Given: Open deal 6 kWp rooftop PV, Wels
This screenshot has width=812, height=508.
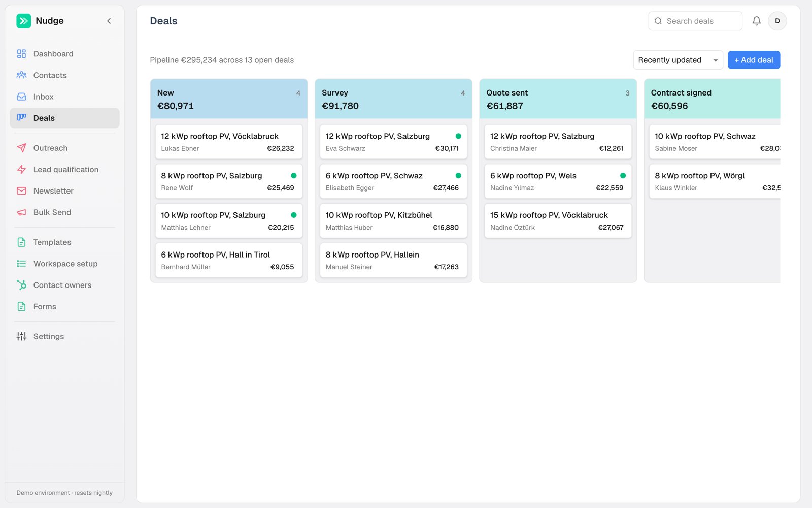Looking at the screenshot, I should coord(558,181).
